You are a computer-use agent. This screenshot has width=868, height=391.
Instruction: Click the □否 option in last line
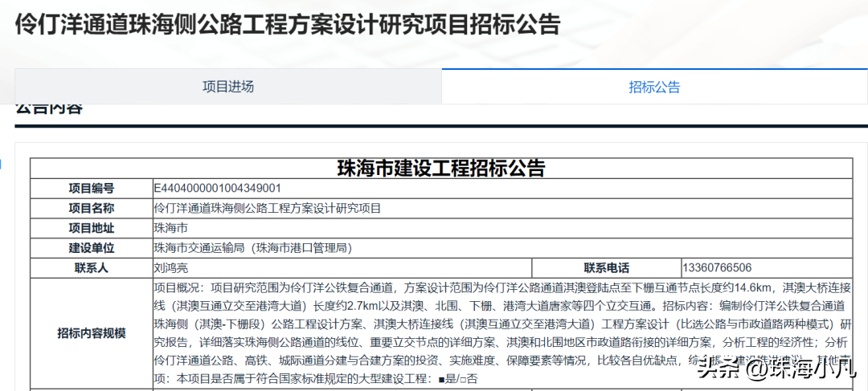[x=470, y=380]
